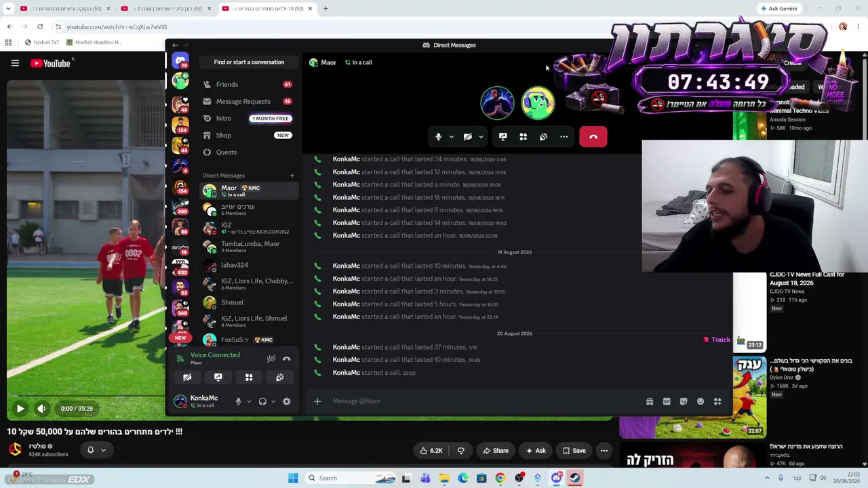Create a new direct message with plus
868x488 pixels.
tap(292, 176)
